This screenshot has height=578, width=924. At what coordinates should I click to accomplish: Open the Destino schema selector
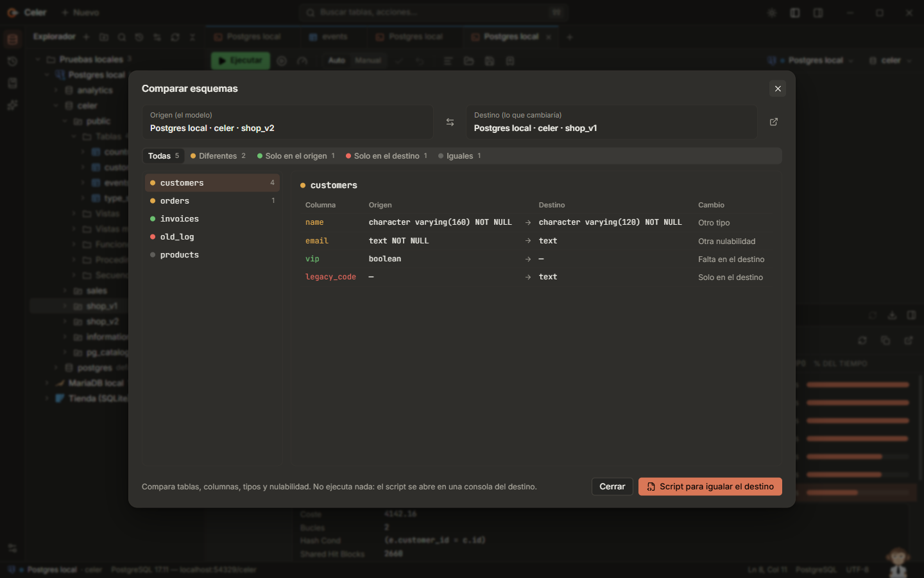point(612,122)
